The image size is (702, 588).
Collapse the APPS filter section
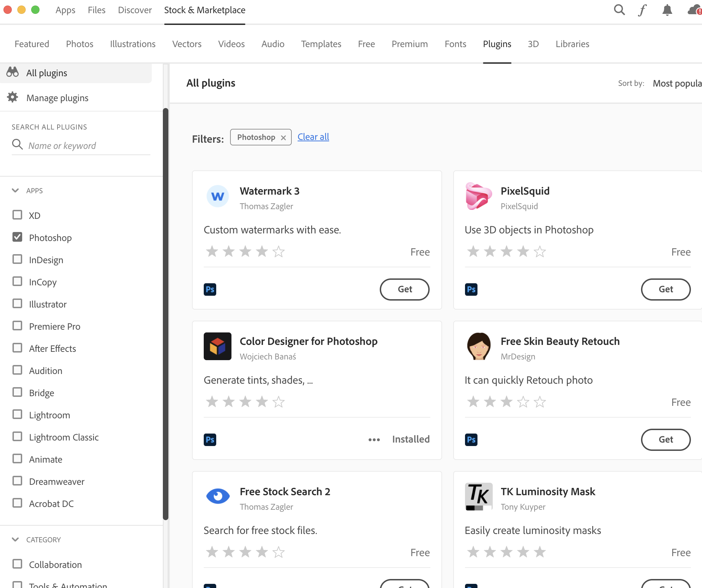pos(15,190)
